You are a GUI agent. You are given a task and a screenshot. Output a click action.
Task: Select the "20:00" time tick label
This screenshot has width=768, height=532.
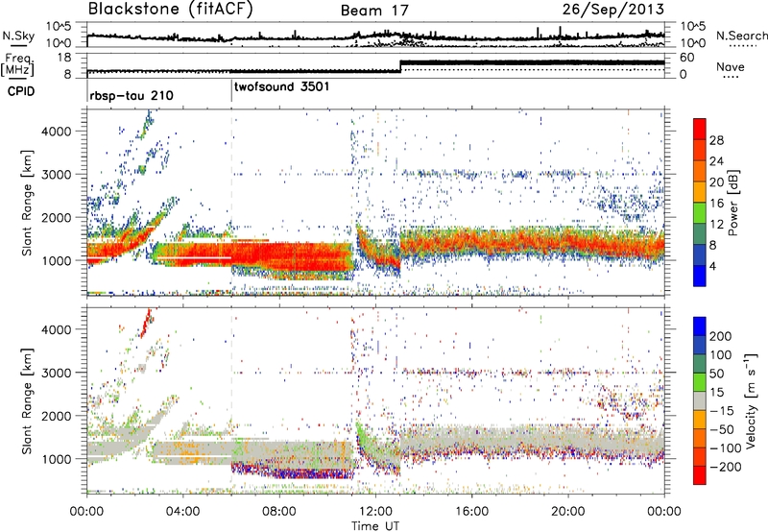pyautogui.click(x=567, y=512)
